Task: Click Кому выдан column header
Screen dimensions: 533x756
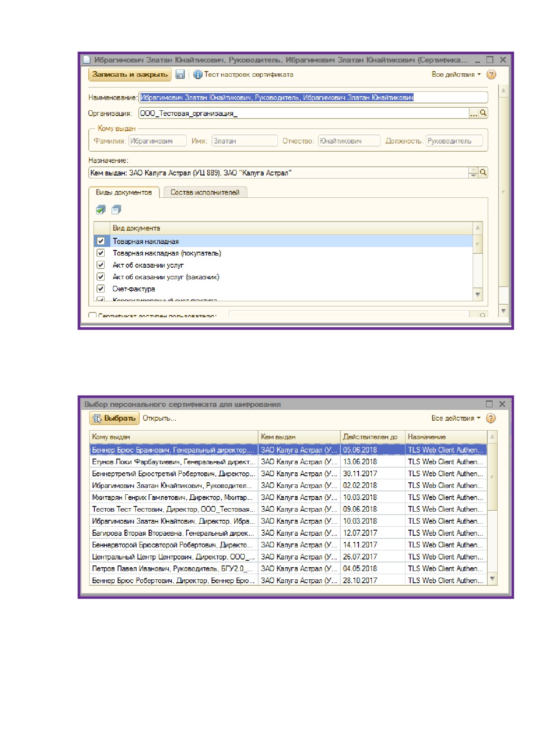Action: pyautogui.click(x=174, y=437)
